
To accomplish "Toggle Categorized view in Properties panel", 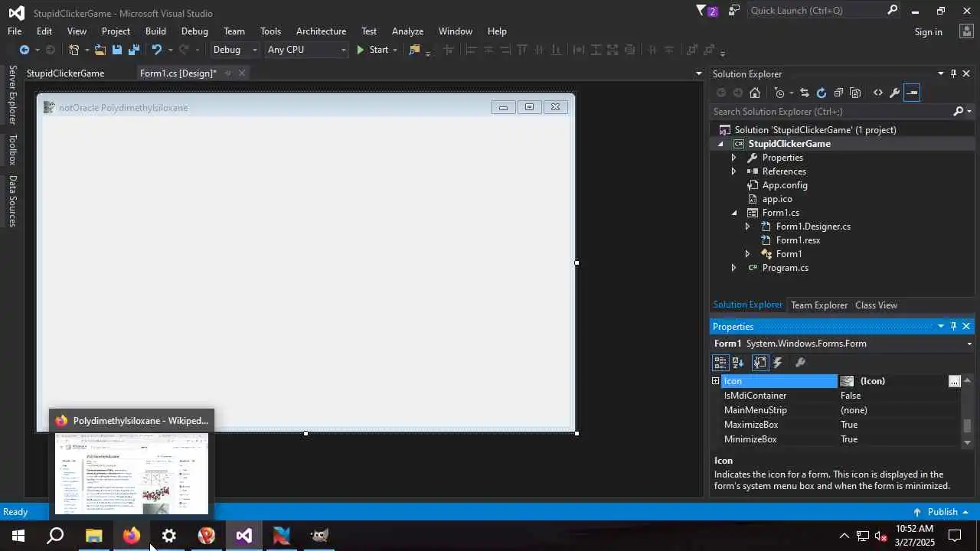I will coord(720,363).
